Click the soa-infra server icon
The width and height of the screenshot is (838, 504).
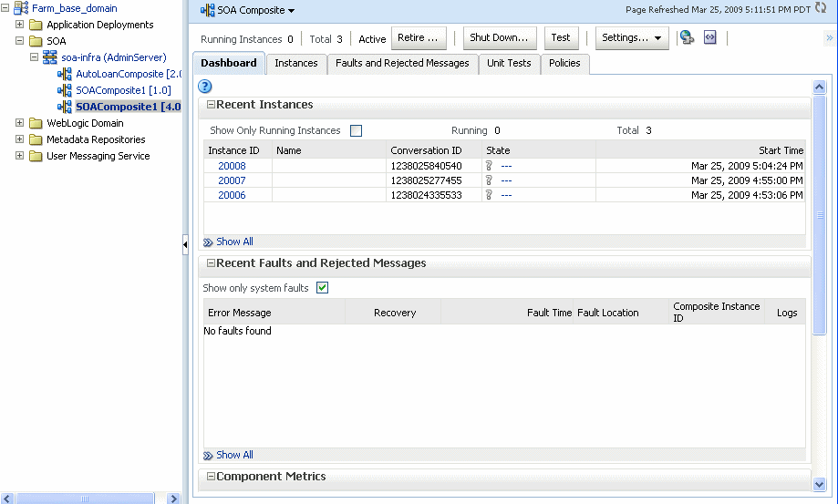(50, 57)
